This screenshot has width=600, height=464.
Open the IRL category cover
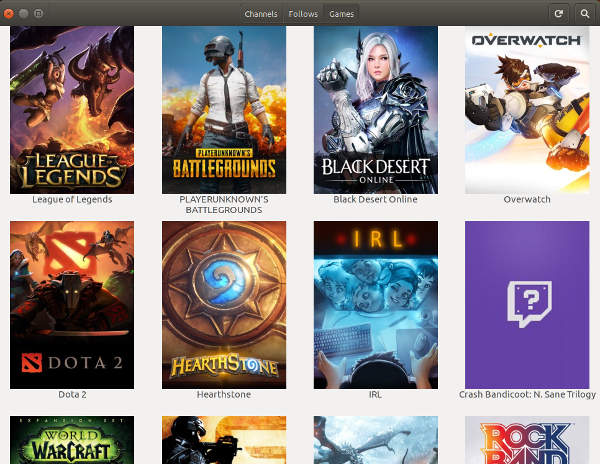[376, 305]
